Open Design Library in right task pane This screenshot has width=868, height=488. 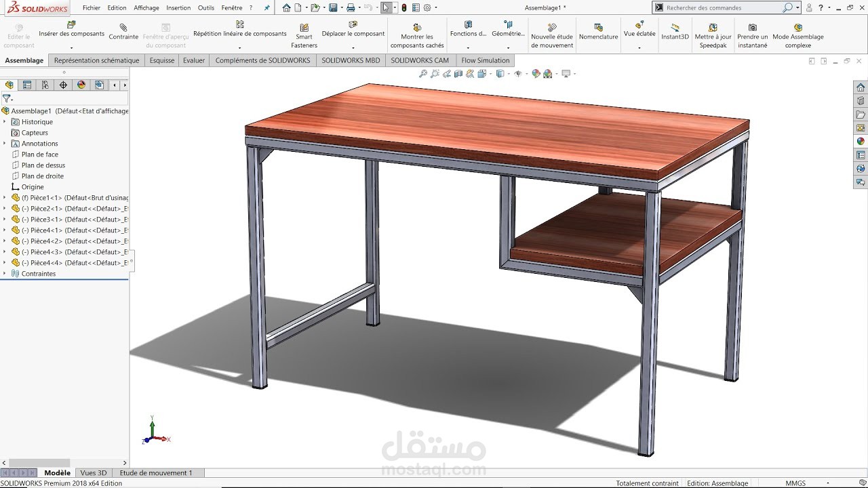point(861,100)
